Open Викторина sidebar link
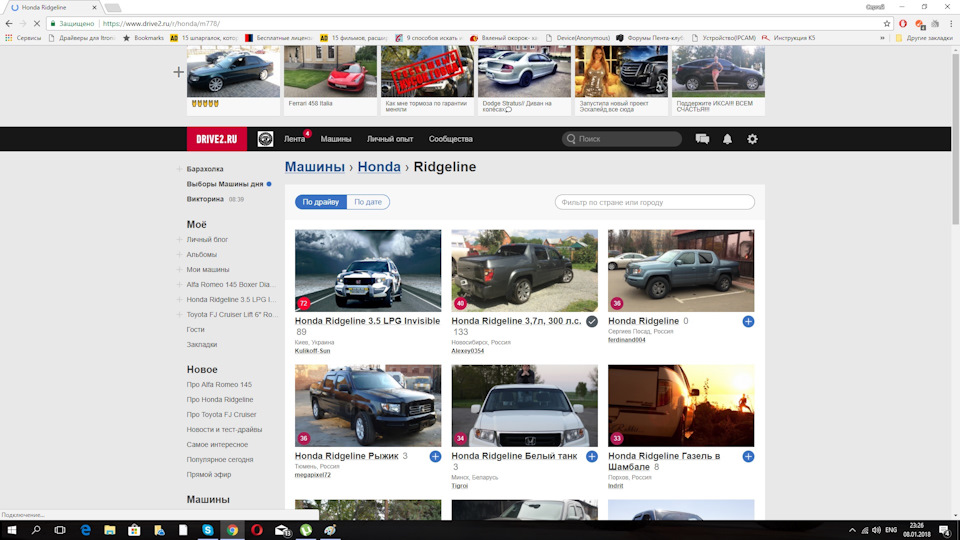 (x=205, y=199)
